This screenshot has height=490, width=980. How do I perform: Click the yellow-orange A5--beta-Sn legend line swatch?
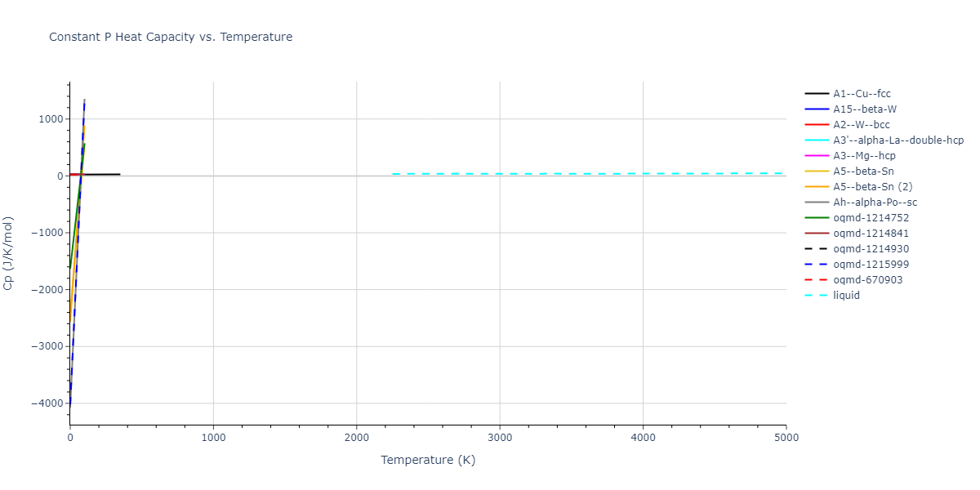pos(817,171)
